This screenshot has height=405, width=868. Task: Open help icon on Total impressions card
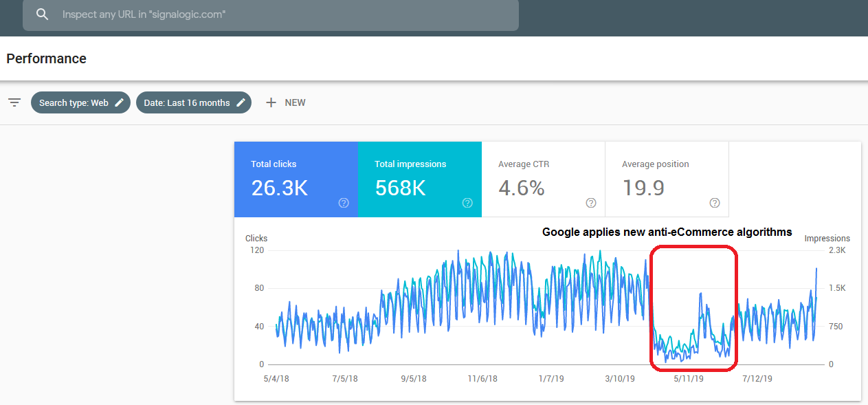(467, 203)
